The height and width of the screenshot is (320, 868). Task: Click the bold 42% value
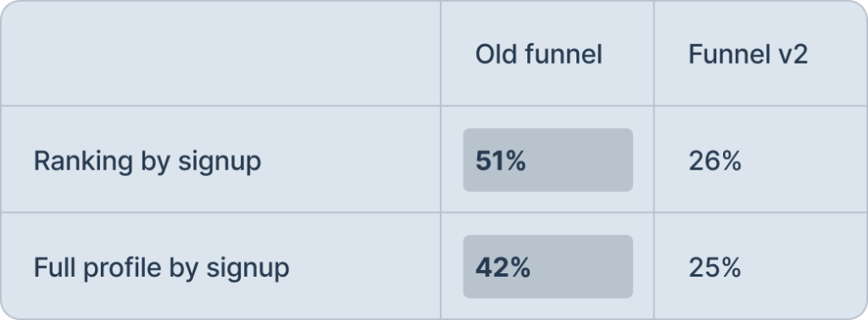503,268
